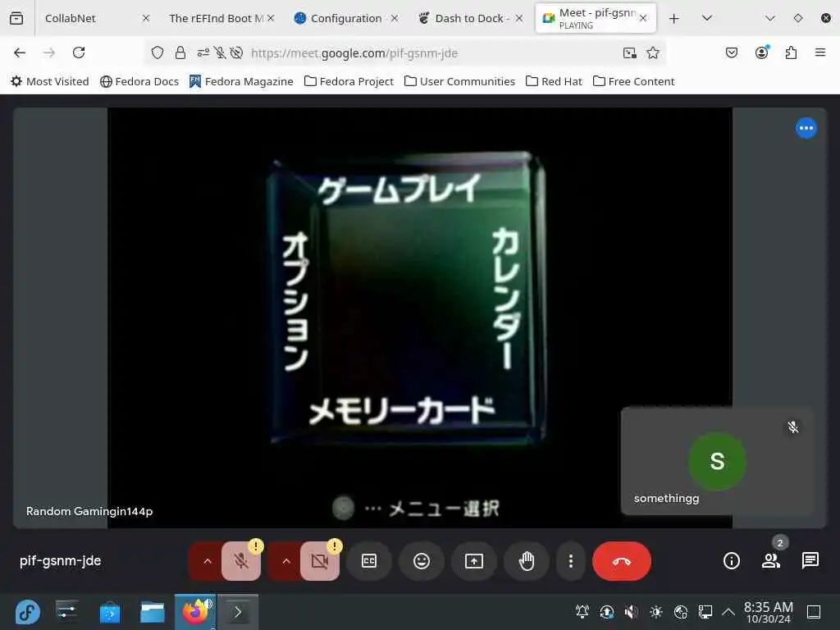Leave the call with red hangup button

pos(622,561)
